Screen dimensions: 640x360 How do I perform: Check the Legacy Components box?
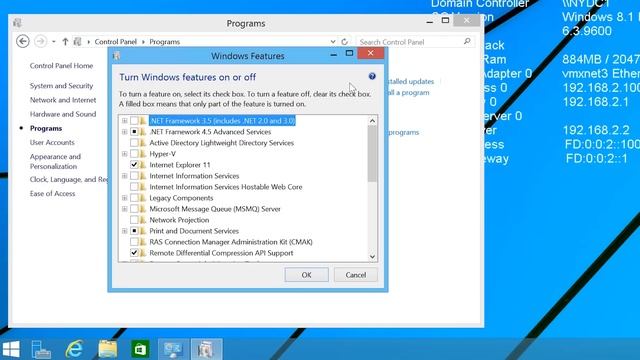[134, 198]
